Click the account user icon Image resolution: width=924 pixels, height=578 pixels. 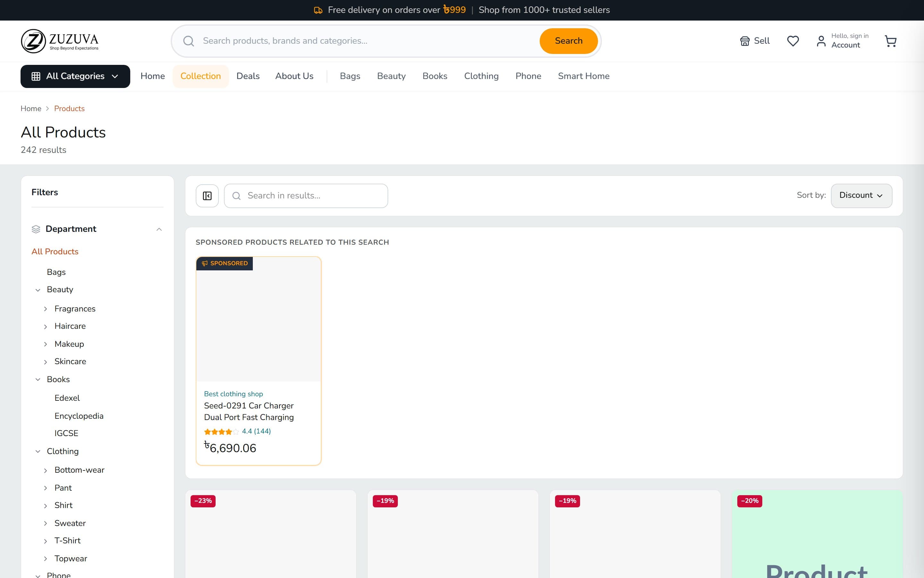821,41
